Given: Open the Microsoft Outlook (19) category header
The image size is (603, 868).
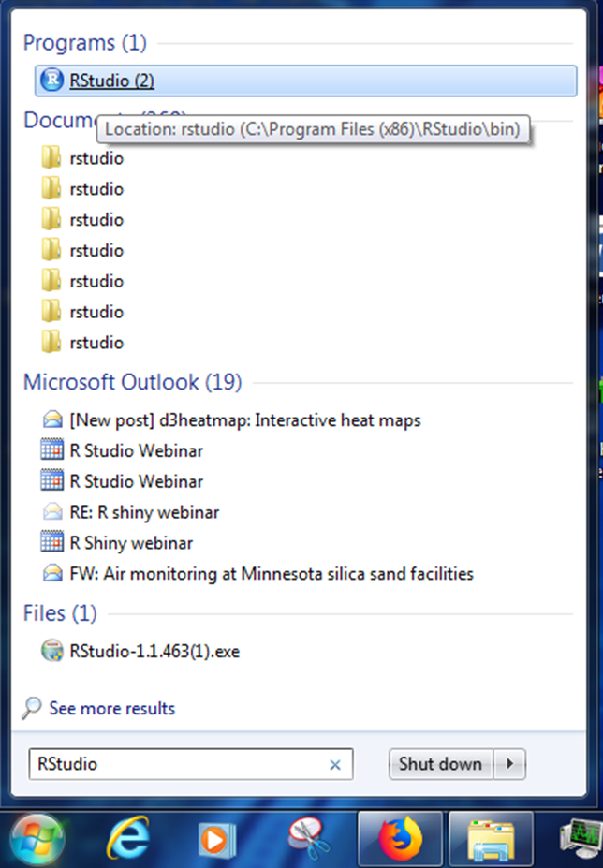Looking at the screenshot, I should 132,382.
